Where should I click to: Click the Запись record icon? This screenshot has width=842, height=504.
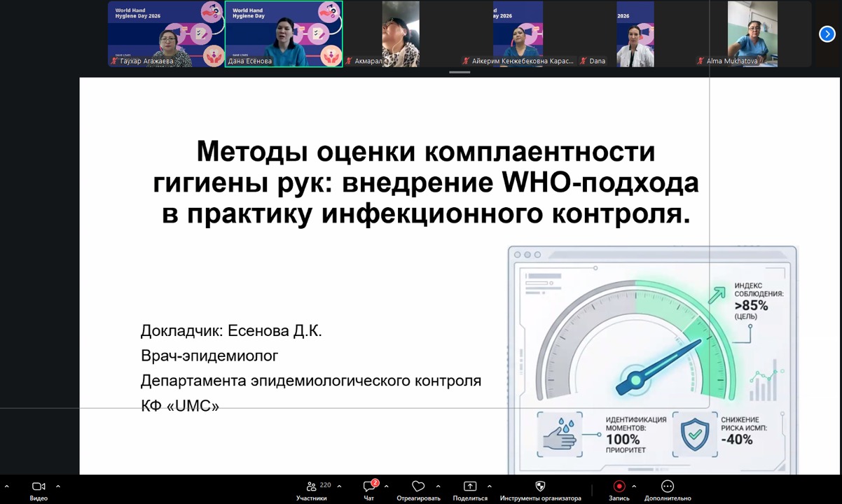pos(619,486)
